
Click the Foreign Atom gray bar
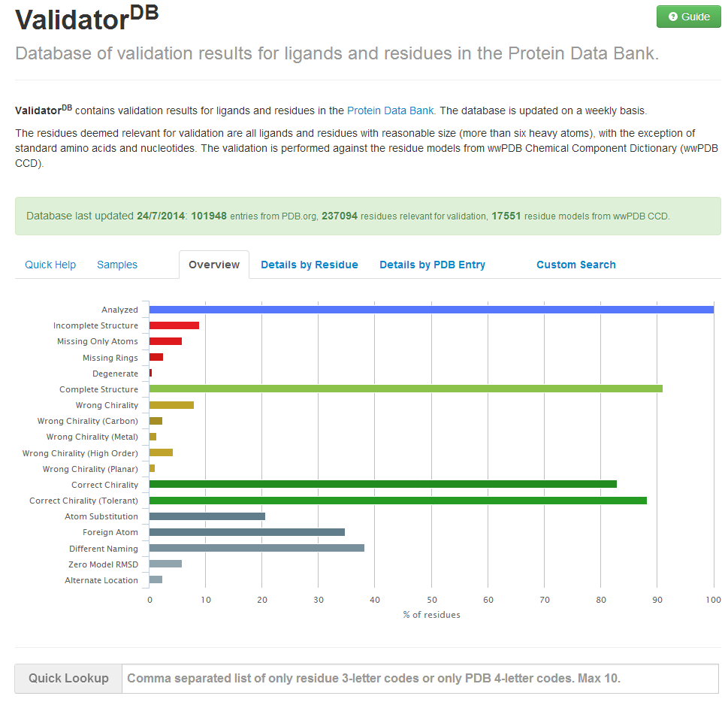(x=247, y=532)
